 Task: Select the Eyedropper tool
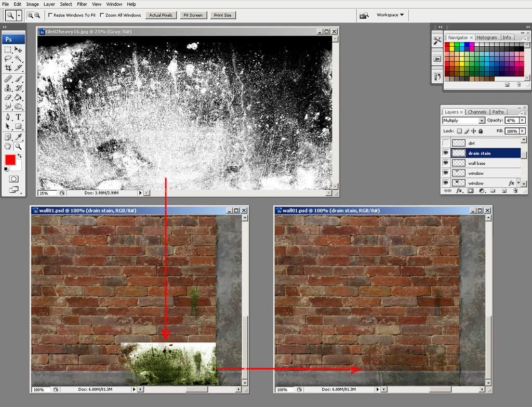pyautogui.click(x=18, y=137)
